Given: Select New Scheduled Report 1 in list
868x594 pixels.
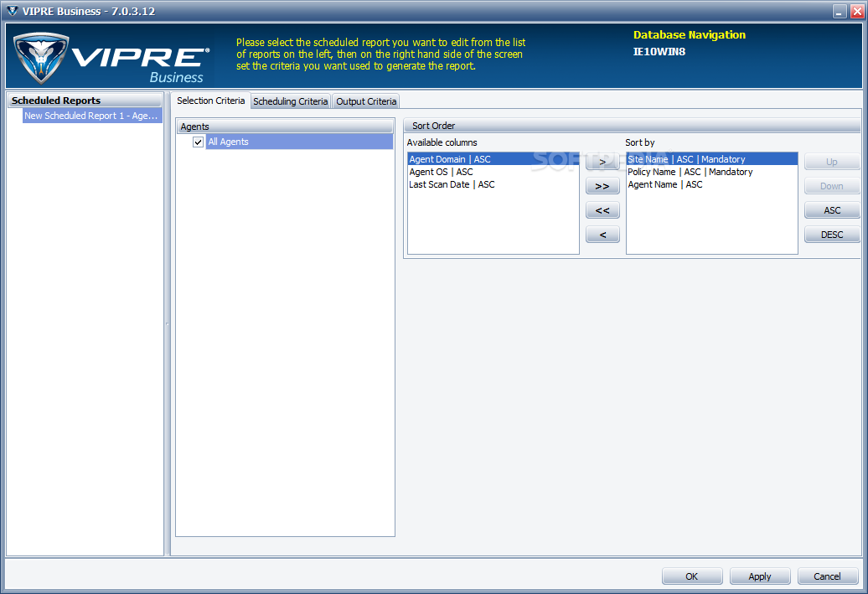Looking at the screenshot, I should pyautogui.click(x=92, y=116).
